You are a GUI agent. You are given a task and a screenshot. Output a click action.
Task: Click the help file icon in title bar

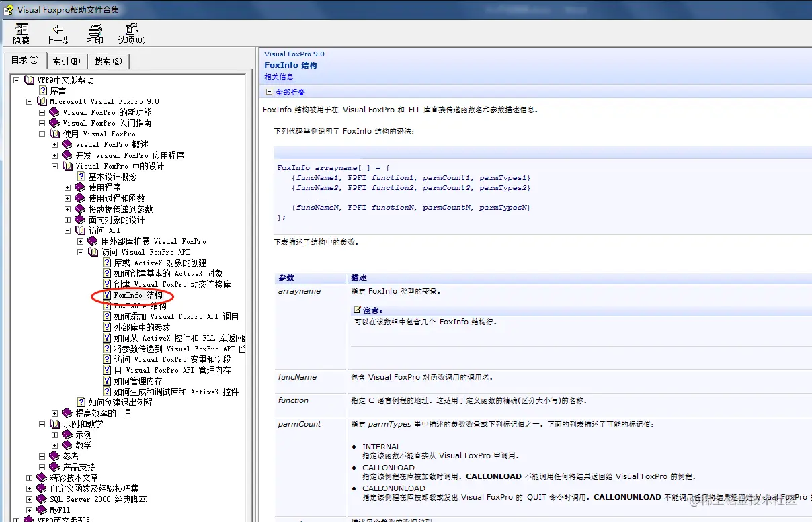(x=9, y=9)
